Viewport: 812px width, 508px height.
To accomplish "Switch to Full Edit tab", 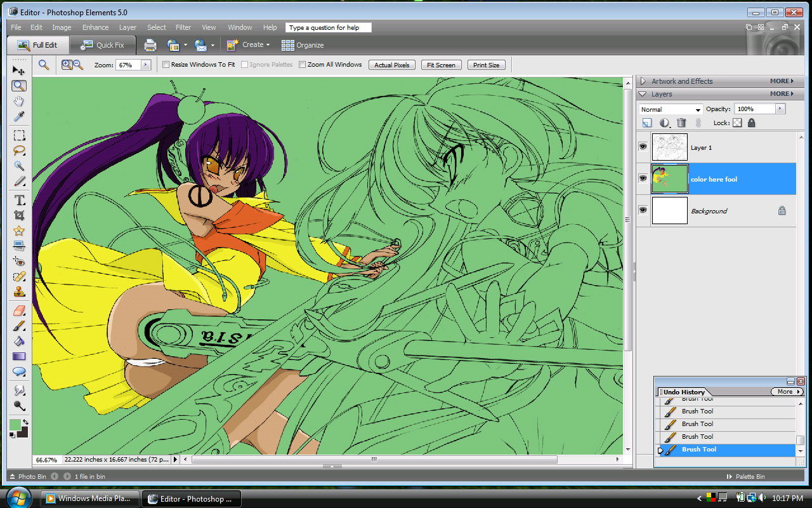I will pyautogui.click(x=37, y=45).
